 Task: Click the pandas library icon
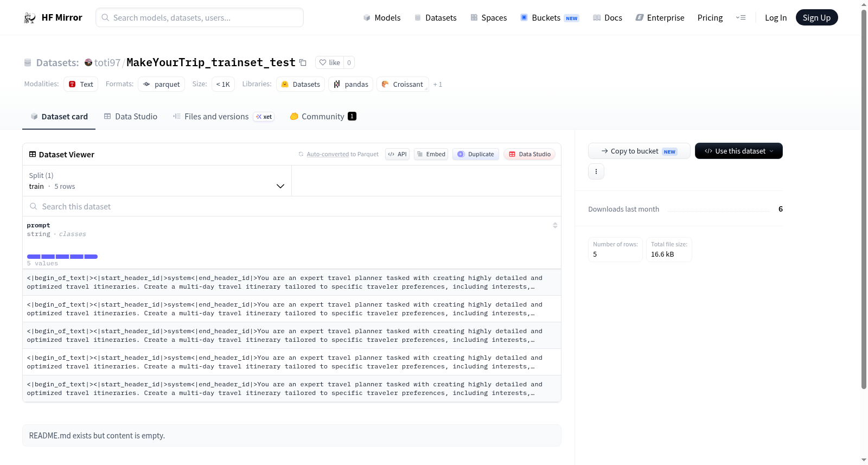click(x=337, y=84)
